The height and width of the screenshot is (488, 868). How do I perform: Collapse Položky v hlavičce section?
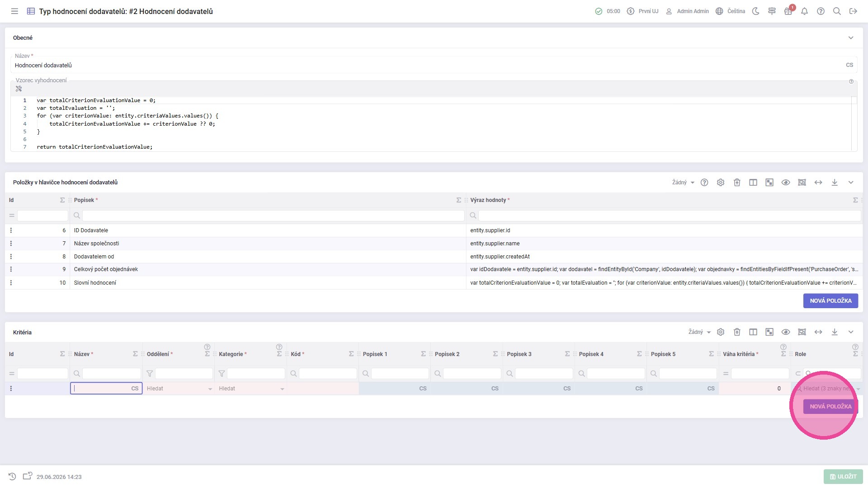(851, 183)
